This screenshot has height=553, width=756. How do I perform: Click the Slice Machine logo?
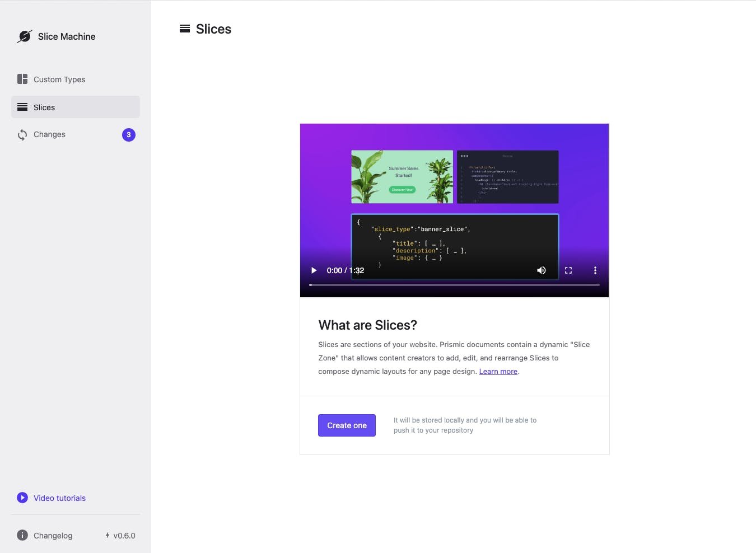click(x=25, y=36)
